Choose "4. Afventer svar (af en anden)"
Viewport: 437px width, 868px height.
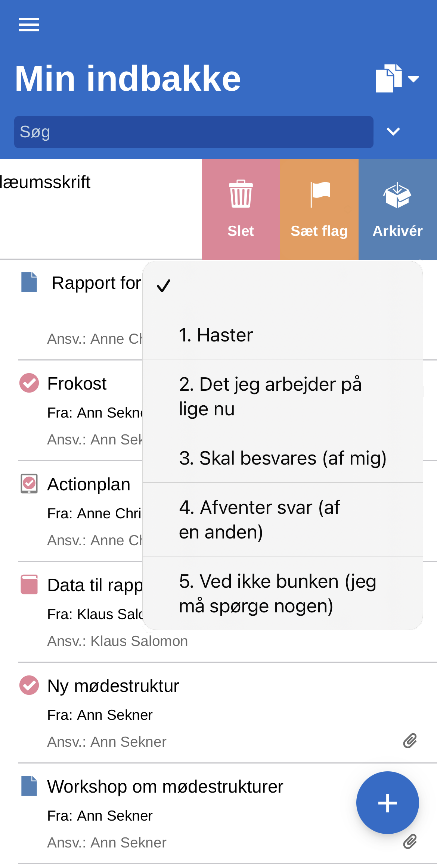pos(282,519)
